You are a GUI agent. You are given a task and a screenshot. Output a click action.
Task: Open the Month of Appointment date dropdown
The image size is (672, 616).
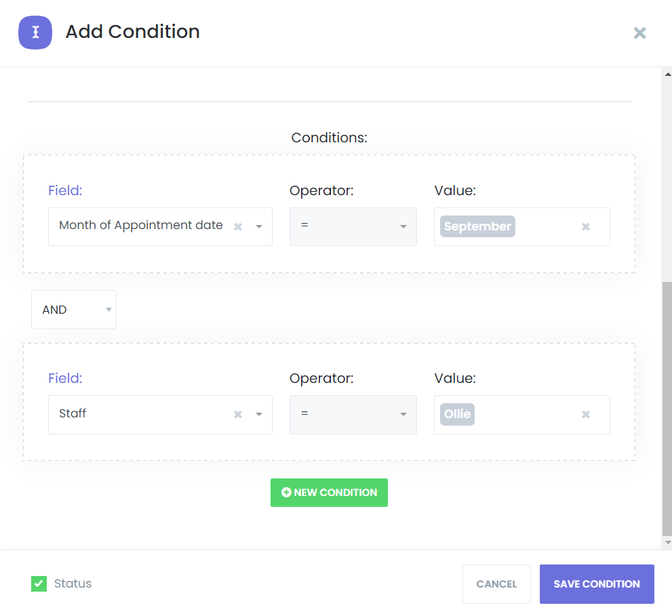[259, 227]
